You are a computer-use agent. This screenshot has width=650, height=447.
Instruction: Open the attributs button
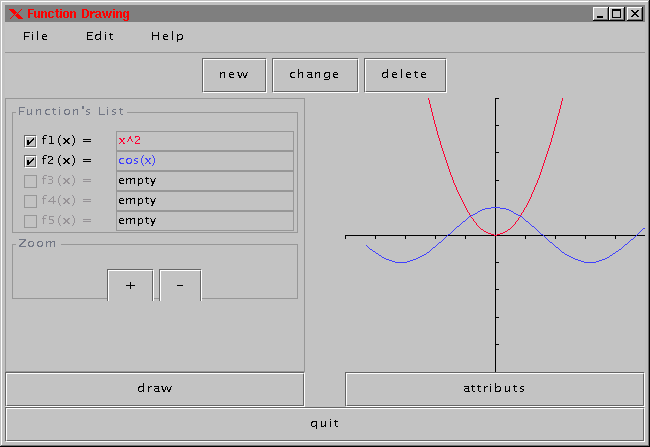[x=494, y=388]
